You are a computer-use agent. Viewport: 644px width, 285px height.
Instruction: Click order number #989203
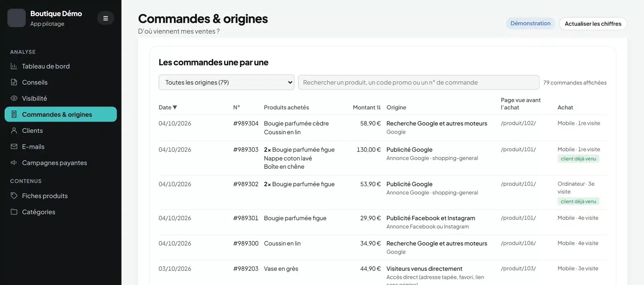coord(246,269)
